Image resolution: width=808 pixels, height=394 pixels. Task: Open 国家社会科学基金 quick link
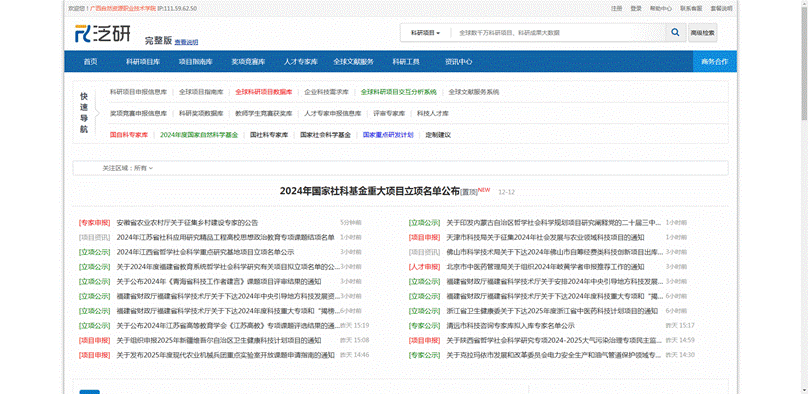(325, 135)
